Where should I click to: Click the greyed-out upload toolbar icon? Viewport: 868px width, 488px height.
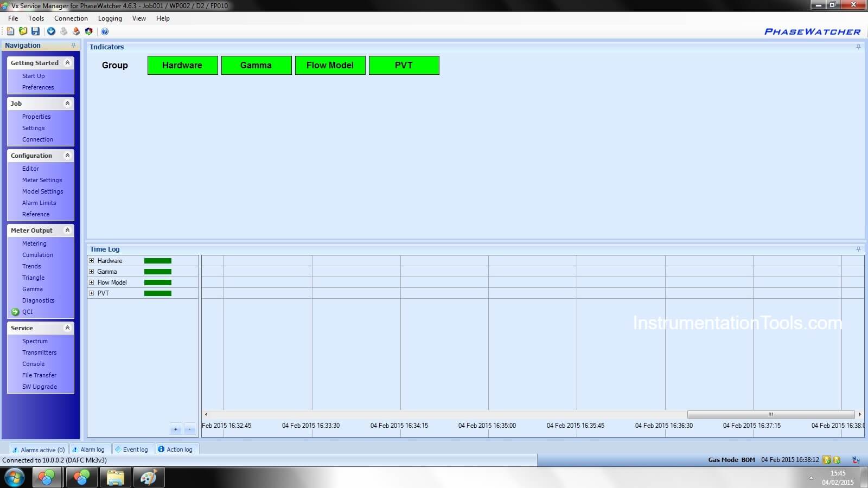pos(63,31)
